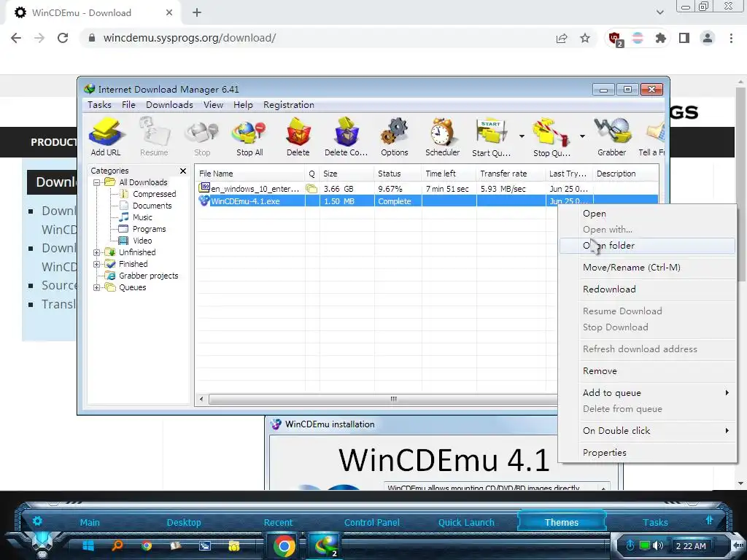Click the share page icon in address bar
Image resolution: width=747 pixels, height=560 pixels.
[x=562, y=38]
